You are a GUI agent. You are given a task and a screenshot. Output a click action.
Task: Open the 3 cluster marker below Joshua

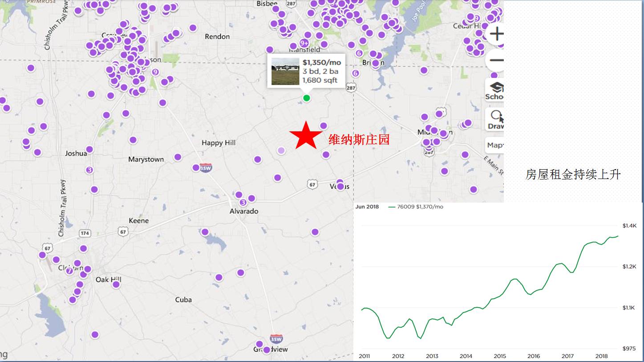tap(89, 170)
